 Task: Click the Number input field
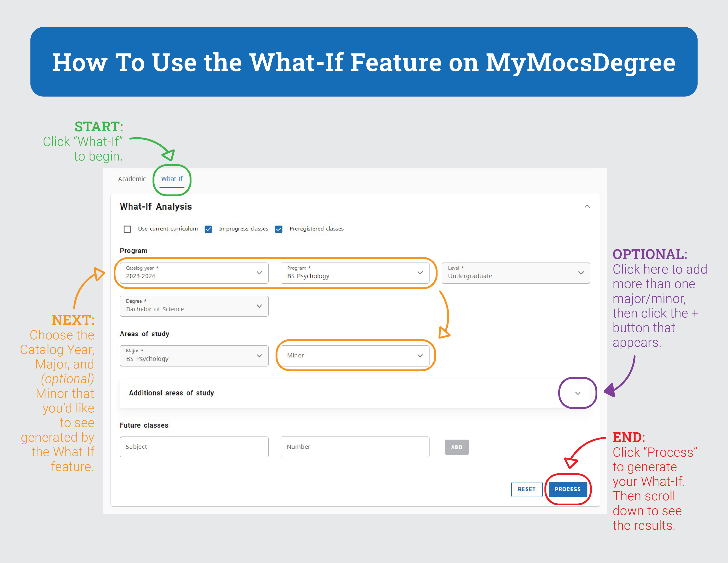355,447
